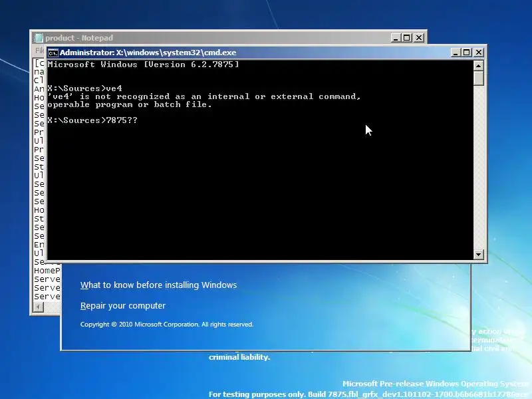This screenshot has width=532, height=399.
Task: Close the product Notepad window
Action: [419, 38]
